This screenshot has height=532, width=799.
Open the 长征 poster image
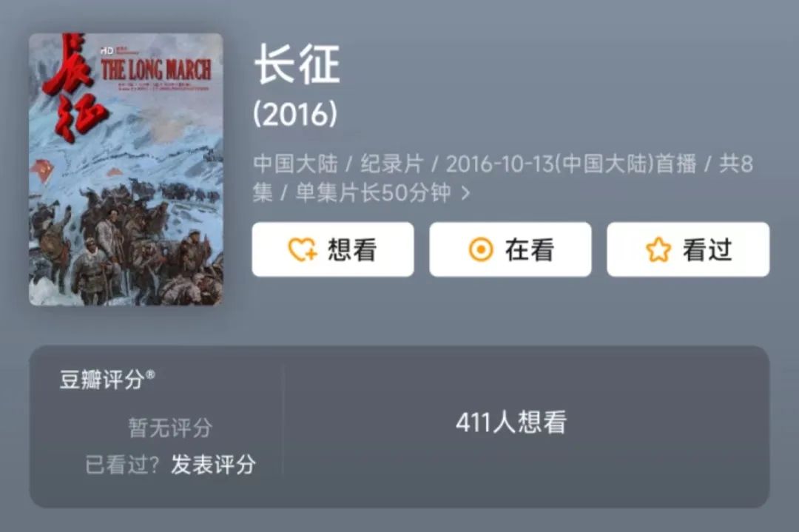click(126, 169)
